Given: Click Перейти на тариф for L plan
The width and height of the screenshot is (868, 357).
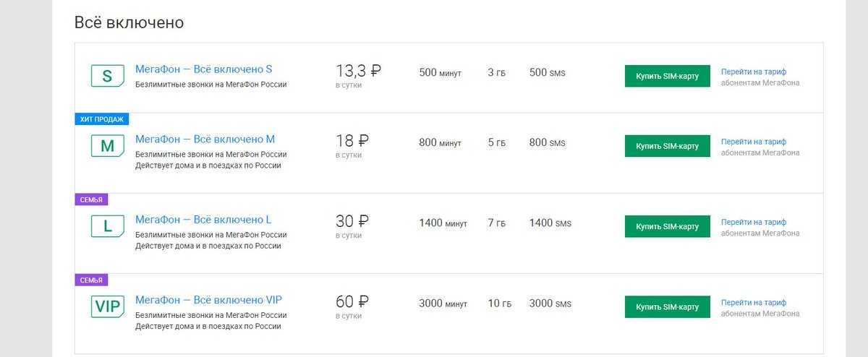Looking at the screenshot, I should 753,222.
